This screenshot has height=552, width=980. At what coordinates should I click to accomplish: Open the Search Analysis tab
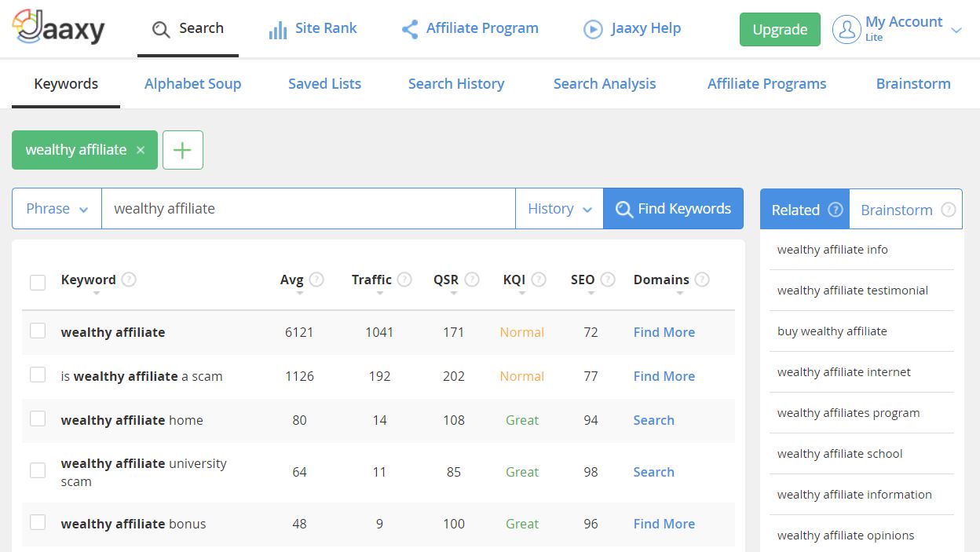point(605,84)
